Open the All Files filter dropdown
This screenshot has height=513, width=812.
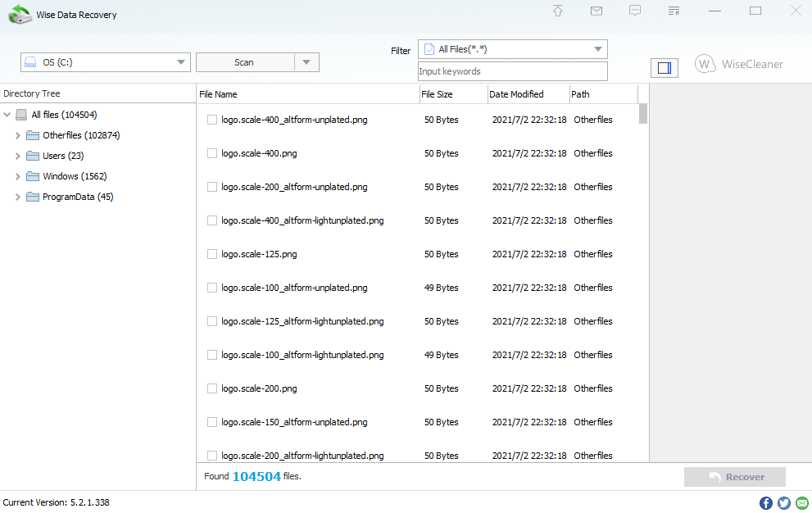click(597, 48)
